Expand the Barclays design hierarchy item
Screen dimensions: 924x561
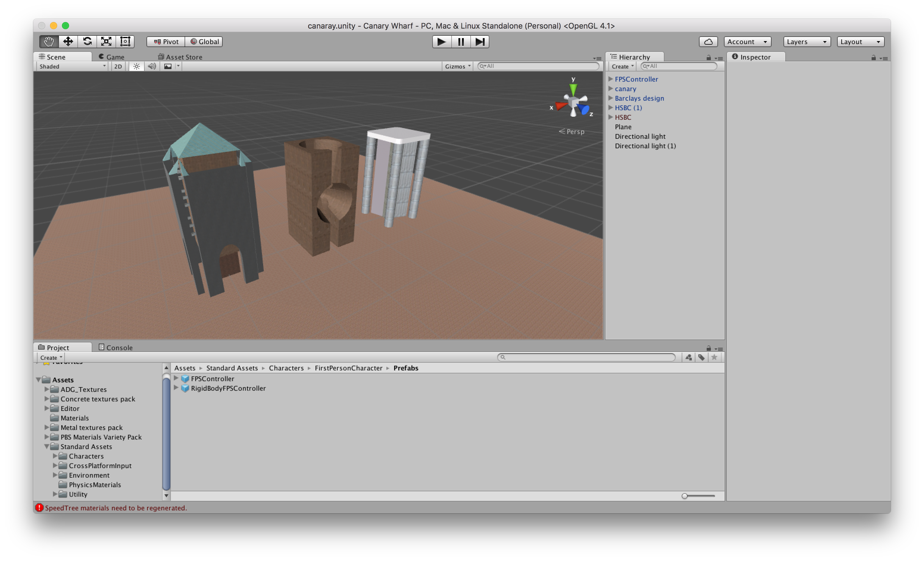click(x=611, y=98)
